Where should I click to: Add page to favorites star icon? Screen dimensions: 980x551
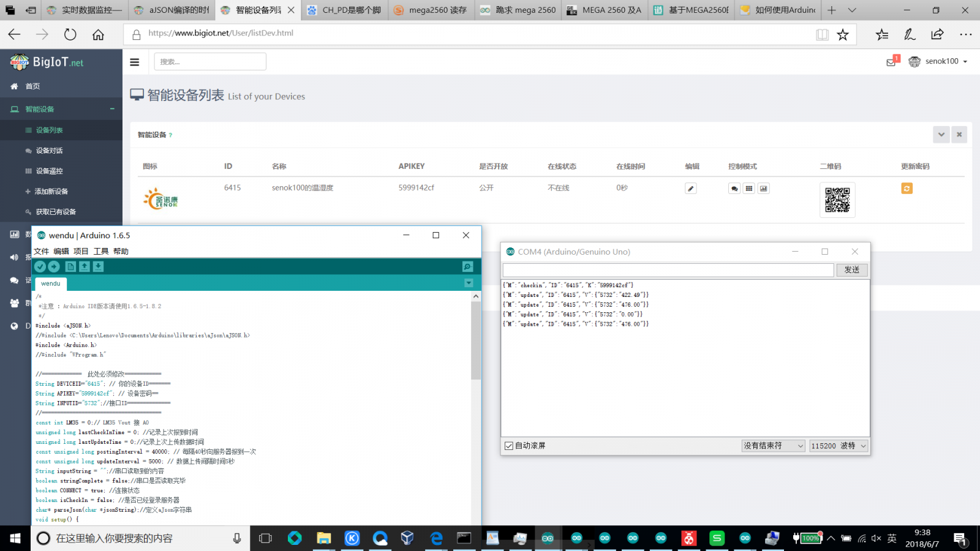(843, 34)
